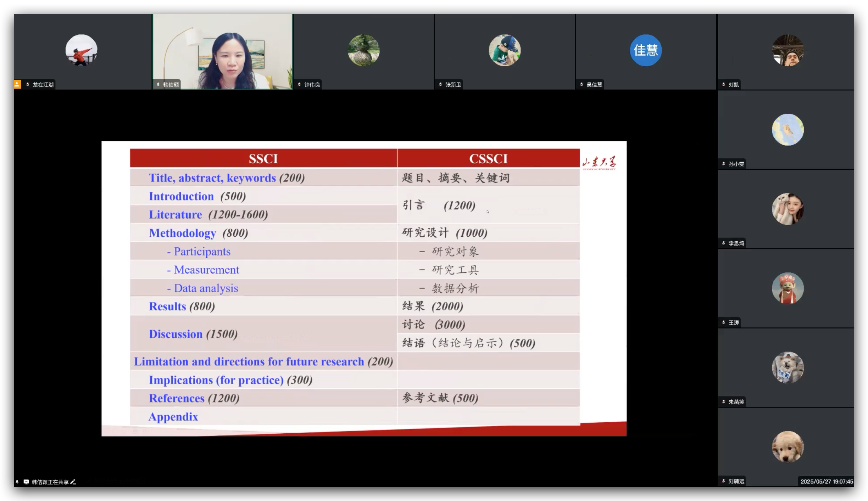Click the 韩佶颖正在共享 sharing status text
The height and width of the screenshot is (501, 868).
tap(50, 482)
